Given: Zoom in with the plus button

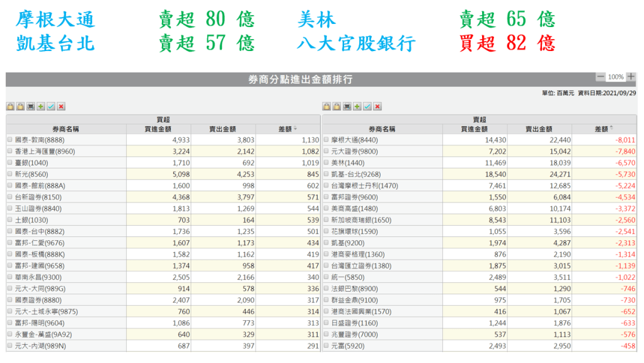Looking at the screenshot, I should click(x=631, y=77).
